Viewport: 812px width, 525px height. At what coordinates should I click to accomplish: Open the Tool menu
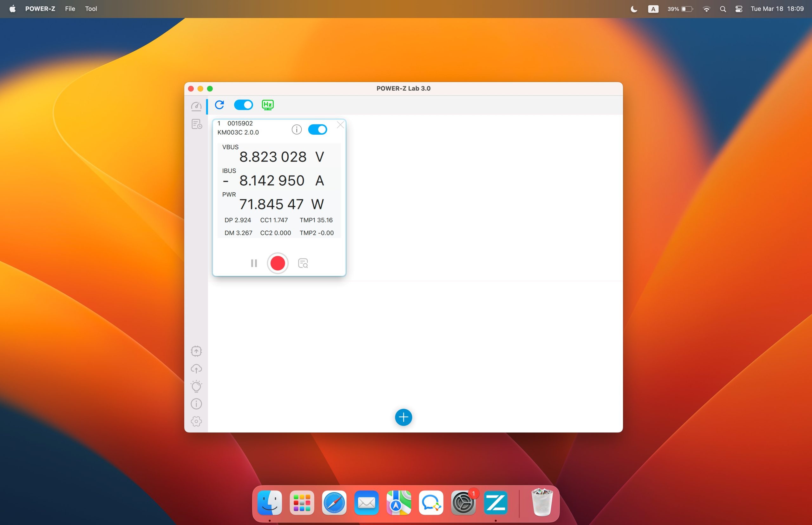[x=91, y=9]
